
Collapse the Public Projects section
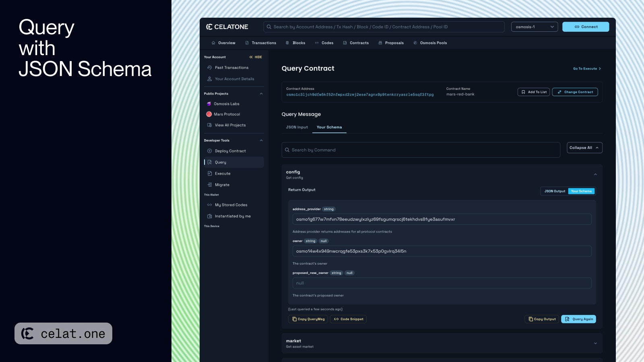(x=261, y=94)
